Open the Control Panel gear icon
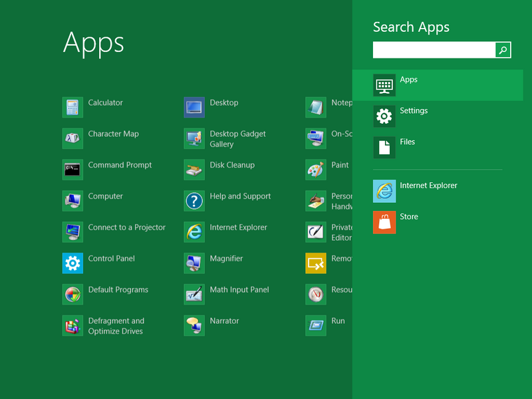The width and height of the screenshot is (532, 399). pos(72,263)
